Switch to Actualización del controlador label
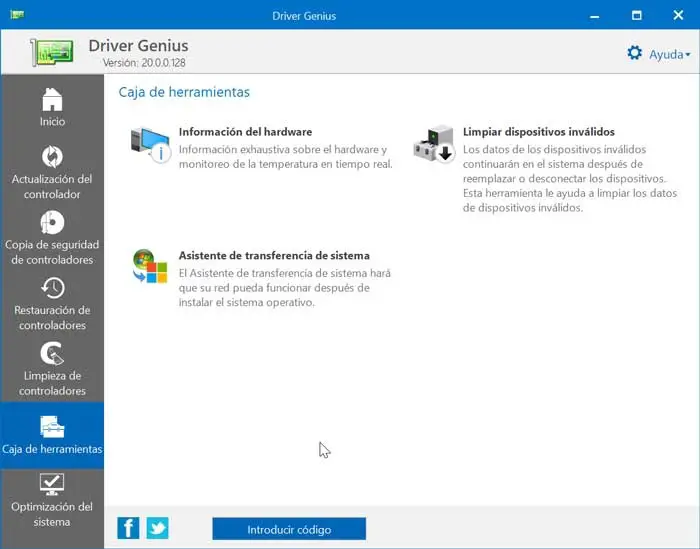This screenshot has width=700, height=549. coord(52,187)
